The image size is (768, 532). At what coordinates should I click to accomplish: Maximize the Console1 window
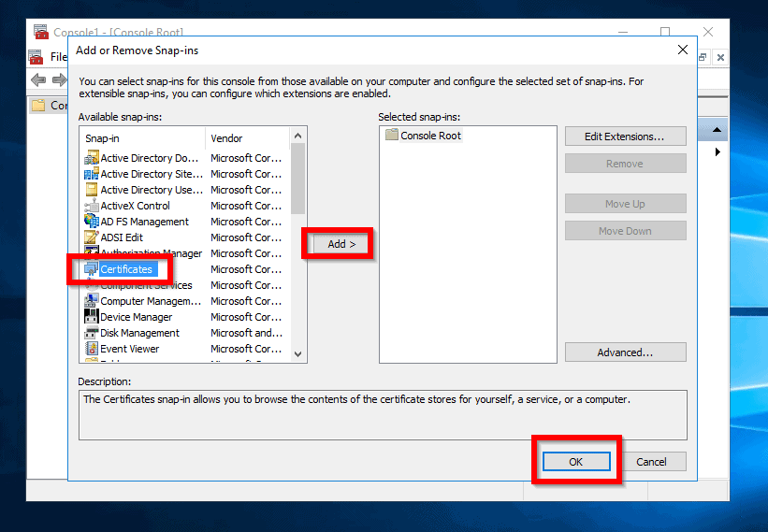(x=665, y=32)
